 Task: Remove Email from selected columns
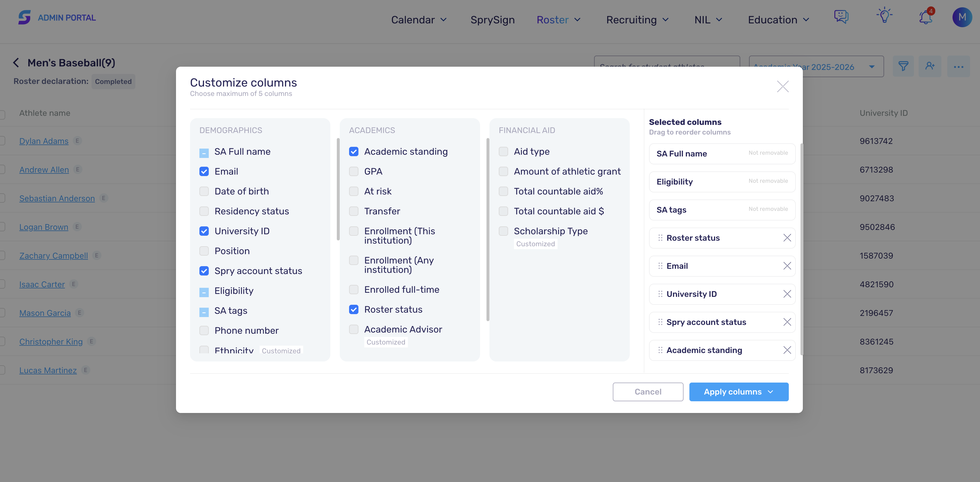tap(787, 266)
